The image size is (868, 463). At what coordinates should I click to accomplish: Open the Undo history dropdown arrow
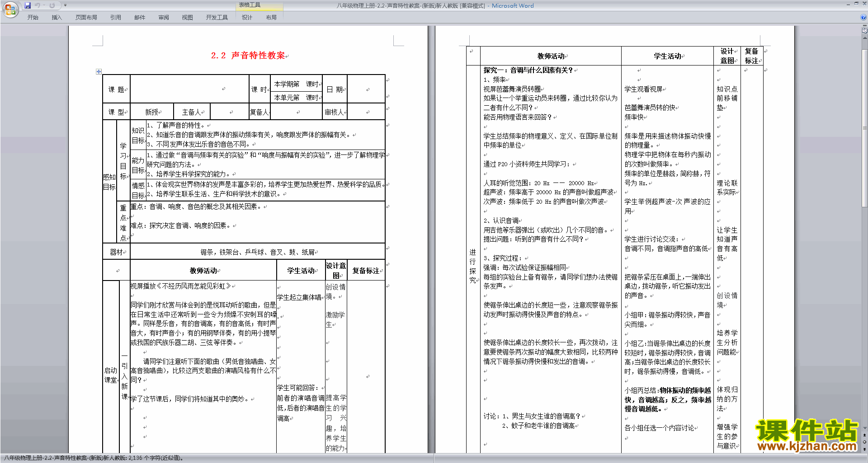tap(44, 5)
